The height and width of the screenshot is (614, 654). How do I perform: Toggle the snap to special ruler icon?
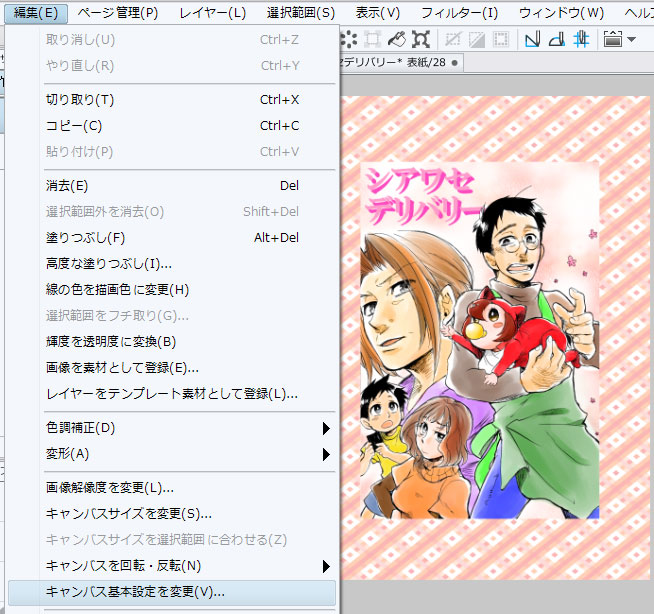tap(557, 40)
